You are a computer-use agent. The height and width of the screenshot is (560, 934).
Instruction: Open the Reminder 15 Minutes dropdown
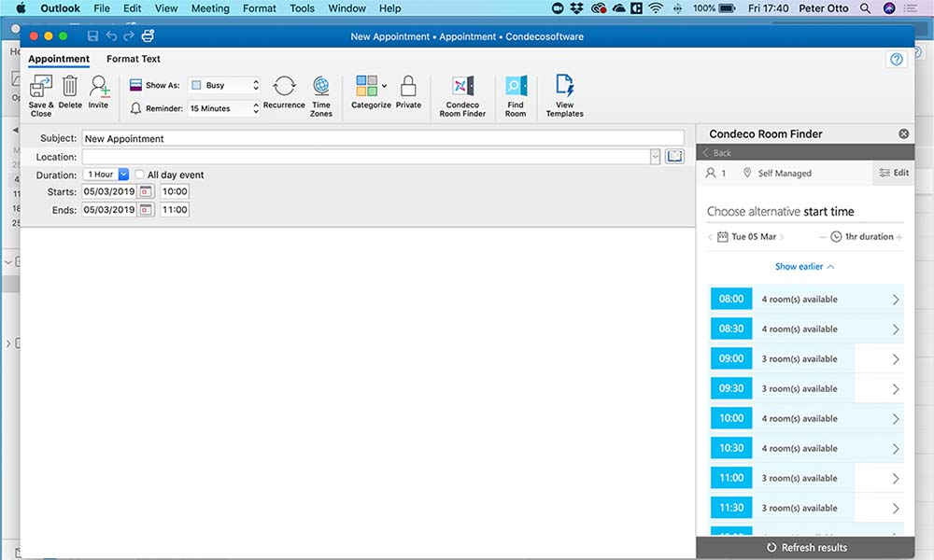click(x=224, y=108)
